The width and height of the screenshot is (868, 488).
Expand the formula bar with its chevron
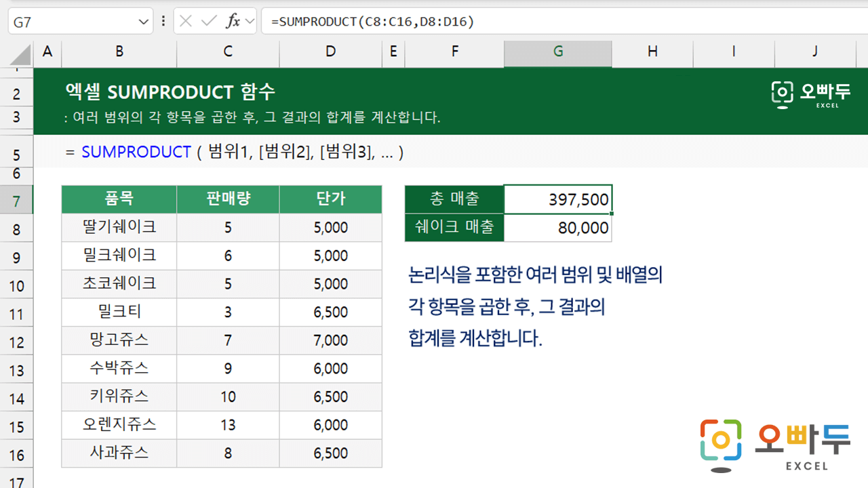tap(250, 21)
